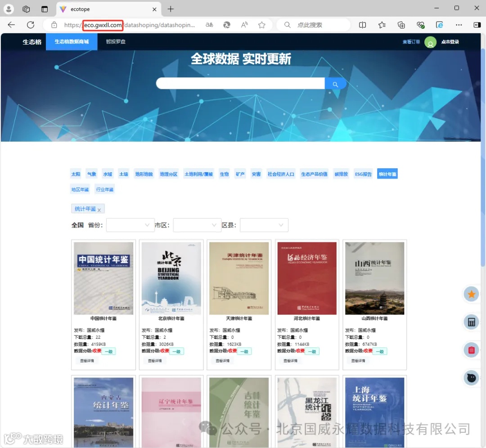Image resolution: width=486 pixels, height=448 pixels.
Task: Click the green user avatar icon
Action: [x=430, y=42]
